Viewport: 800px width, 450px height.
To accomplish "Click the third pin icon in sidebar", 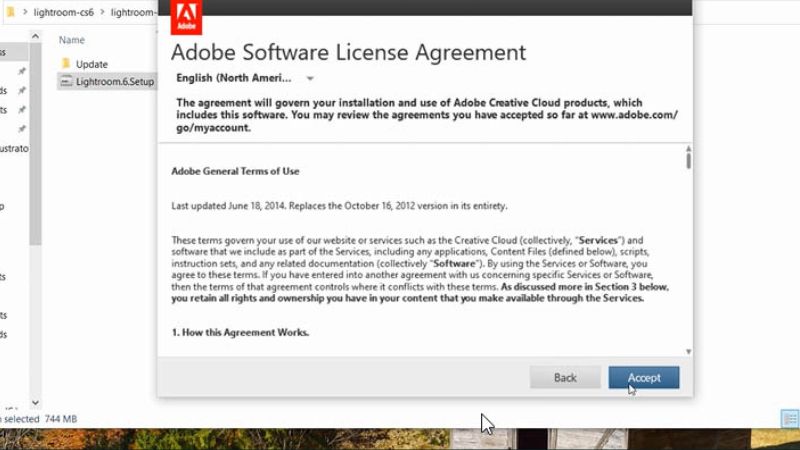I will click(x=22, y=110).
